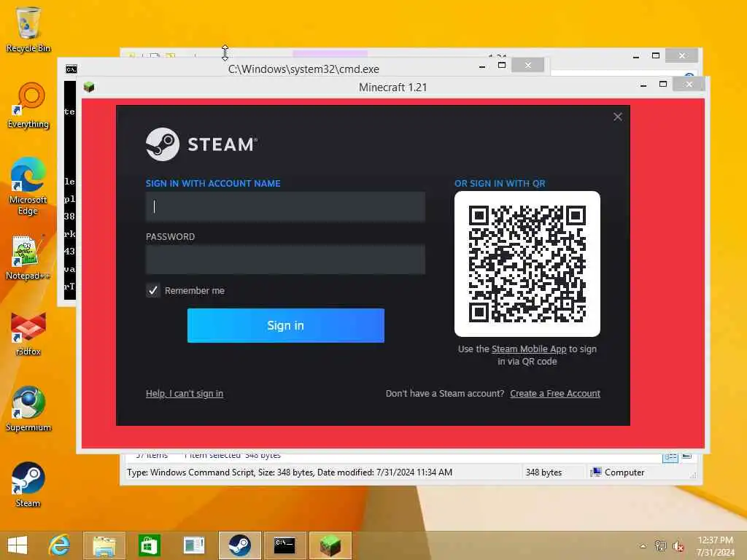Close the File Explorer window behind
Viewport: 747px width, 560px height.
(x=682, y=55)
